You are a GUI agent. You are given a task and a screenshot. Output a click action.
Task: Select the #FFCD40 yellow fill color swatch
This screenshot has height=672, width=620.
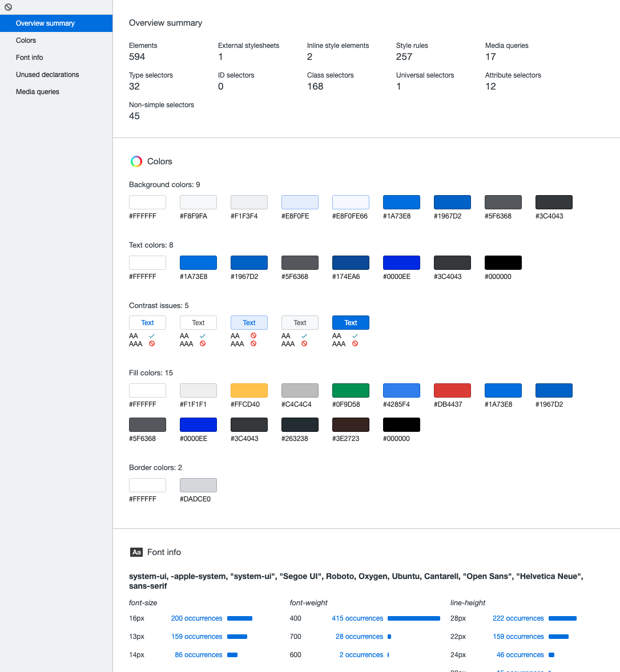coord(249,390)
